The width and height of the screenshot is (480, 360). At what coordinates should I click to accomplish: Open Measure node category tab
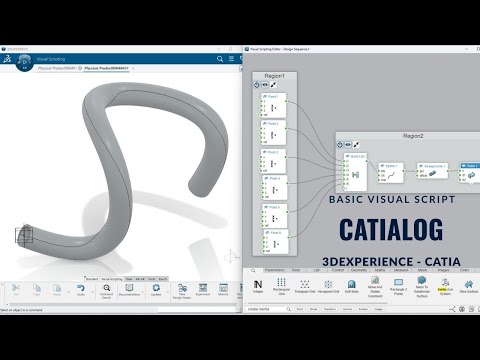click(401, 270)
